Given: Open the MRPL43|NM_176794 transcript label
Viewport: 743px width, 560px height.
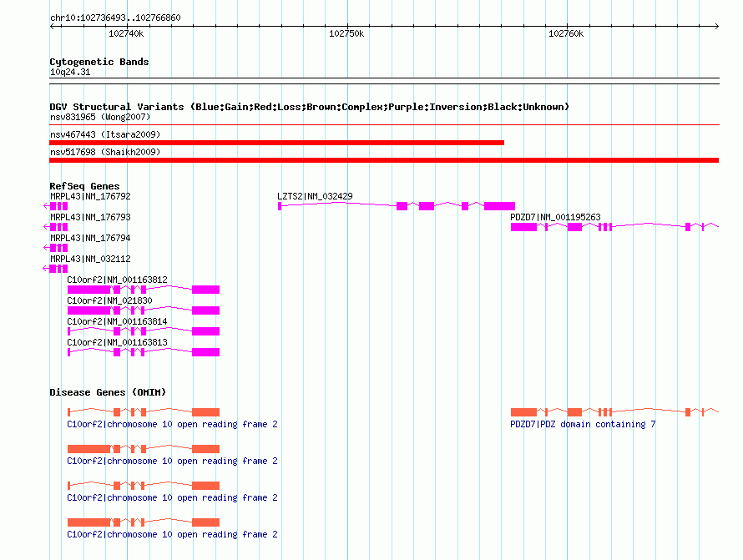Looking at the screenshot, I should point(90,238).
